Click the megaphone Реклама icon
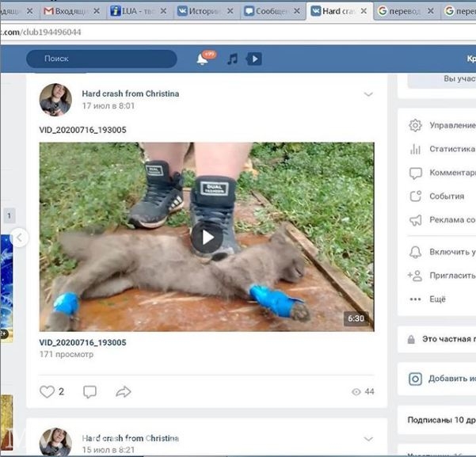476x457 pixels. click(x=415, y=220)
